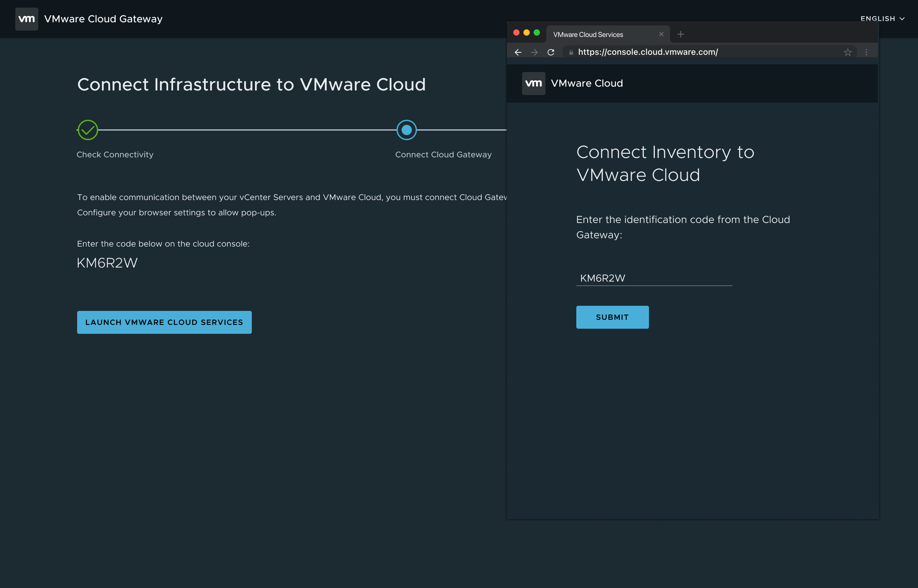
Task: Select the VMware Cloud Services browser tab
Action: click(x=608, y=34)
